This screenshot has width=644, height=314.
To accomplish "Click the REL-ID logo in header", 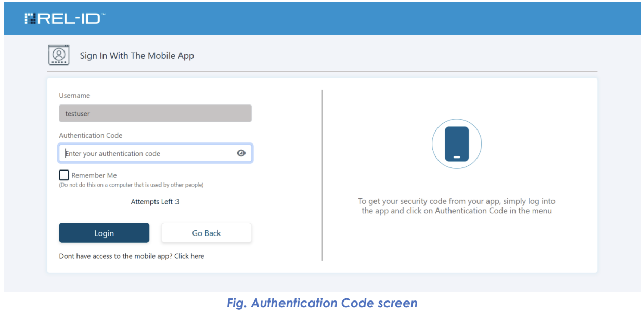I will pos(65,19).
